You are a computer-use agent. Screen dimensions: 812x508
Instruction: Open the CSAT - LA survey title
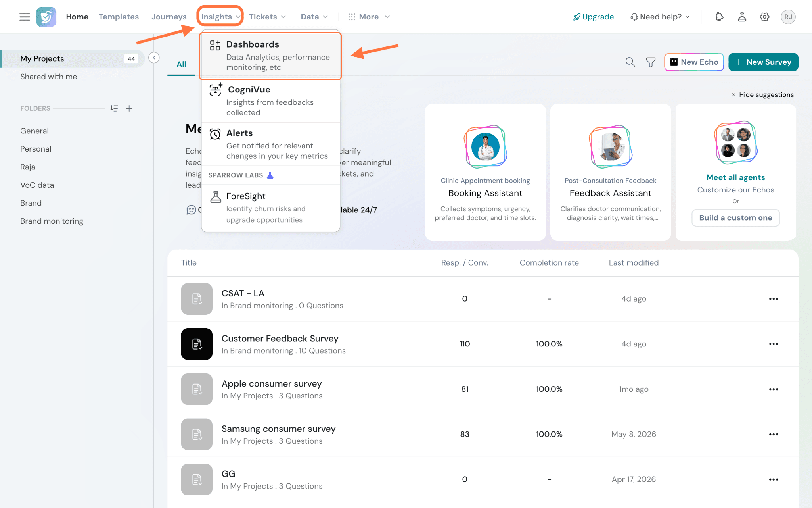pos(243,293)
